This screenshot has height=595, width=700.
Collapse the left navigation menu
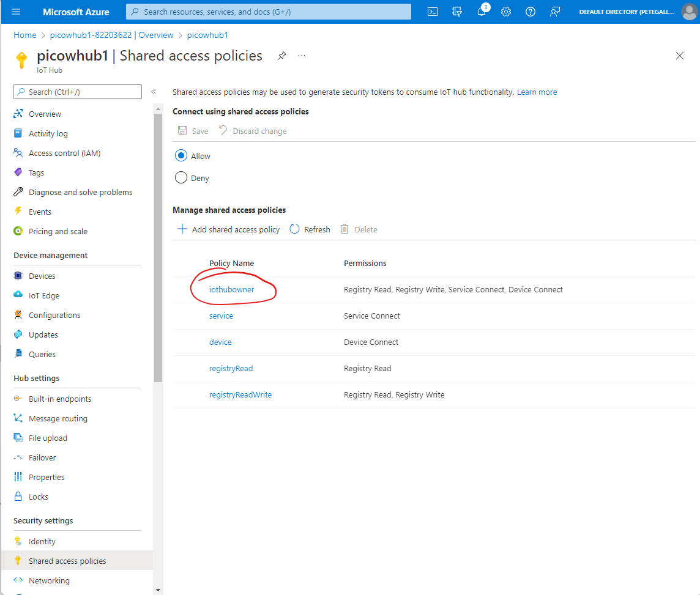coord(154,92)
